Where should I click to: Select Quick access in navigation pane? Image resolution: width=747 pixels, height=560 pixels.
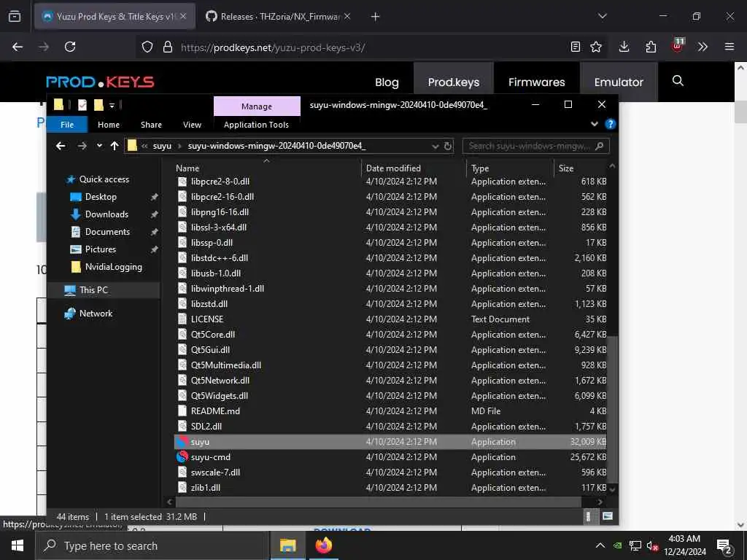104,179
